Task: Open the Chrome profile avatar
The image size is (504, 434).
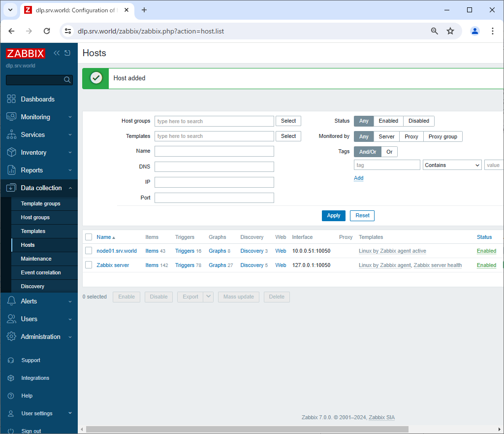Action: [x=475, y=31]
